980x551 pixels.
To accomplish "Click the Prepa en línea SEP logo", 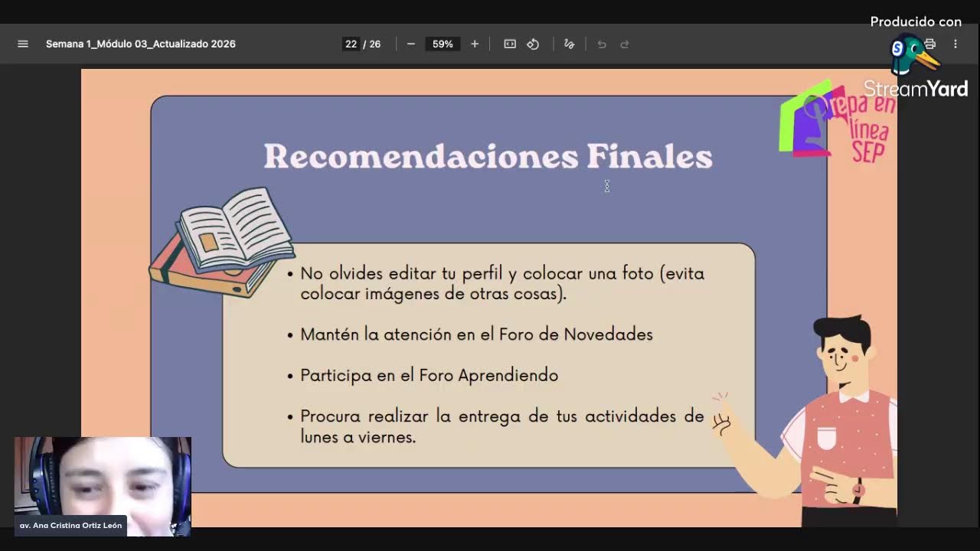I will pyautogui.click(x=838, y=122).
